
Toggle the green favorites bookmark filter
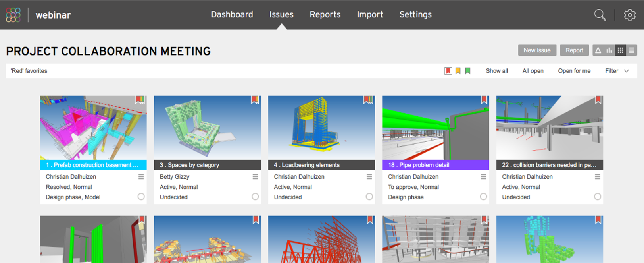coord(468,71)
